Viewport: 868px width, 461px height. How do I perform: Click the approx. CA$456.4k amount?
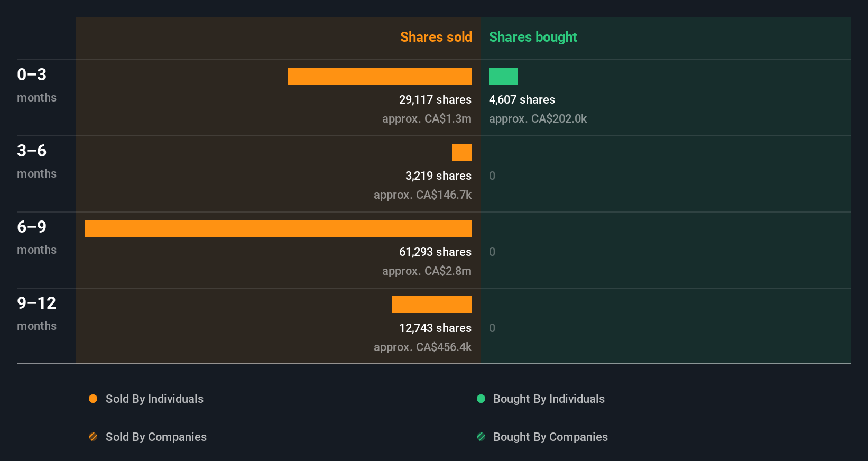pyautogui.click(x=422, y=347)
